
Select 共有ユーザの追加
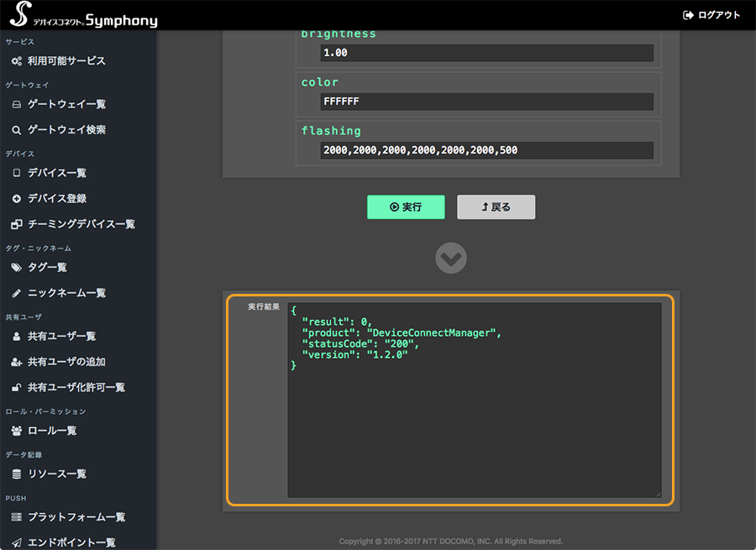point(66,362)
